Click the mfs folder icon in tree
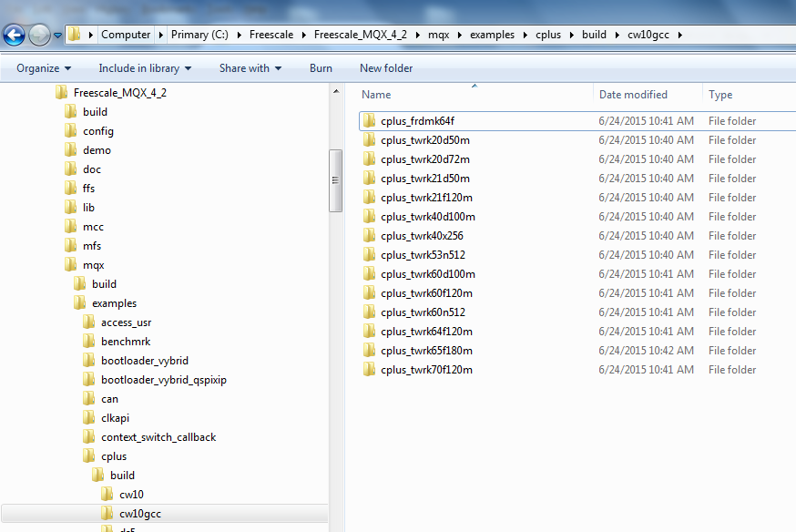This screenshot has width=796, height=532. 70,246
